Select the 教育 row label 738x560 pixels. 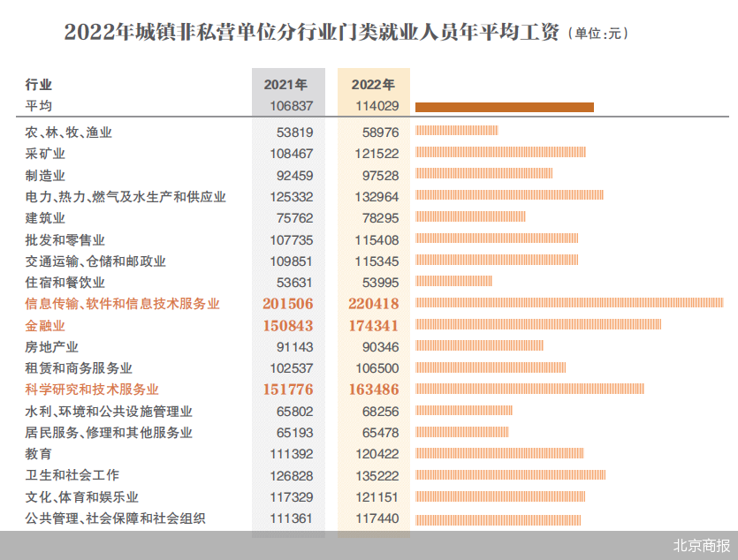39,454
